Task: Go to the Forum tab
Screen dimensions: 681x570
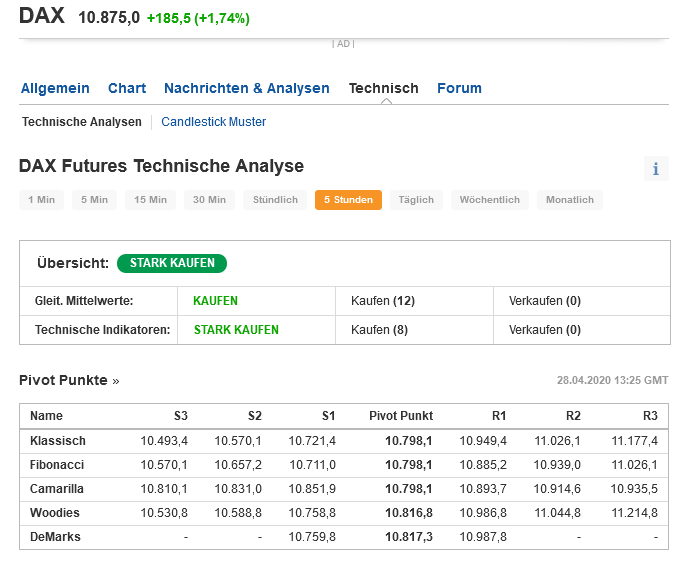Action: click(459, 88)
